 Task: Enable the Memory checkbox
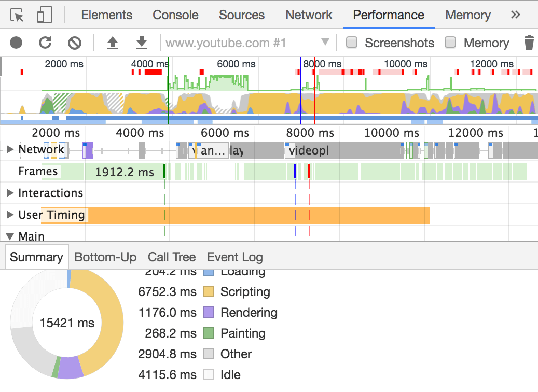pyautogui.click(x=450, y=43)
